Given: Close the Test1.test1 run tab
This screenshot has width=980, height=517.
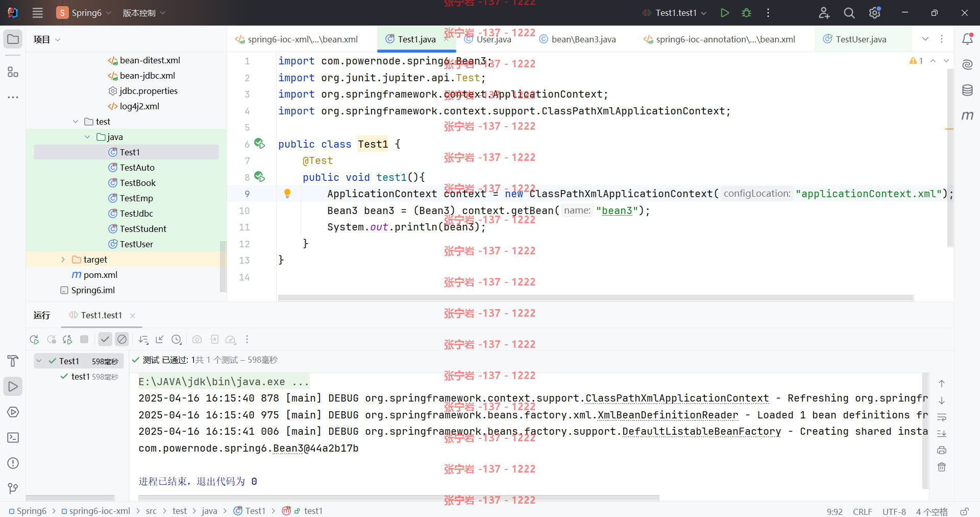Looking at the screenshot, I should click(133, 316).
